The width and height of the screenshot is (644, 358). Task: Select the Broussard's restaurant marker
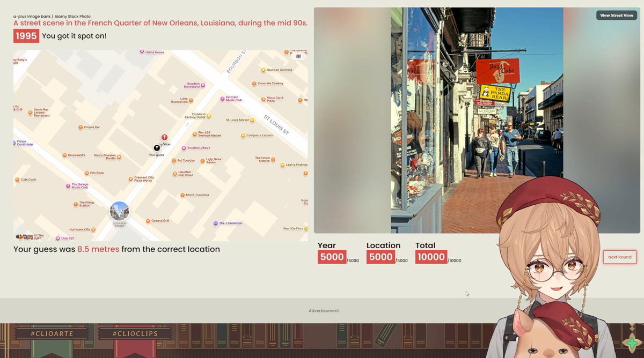coord(64,155)
